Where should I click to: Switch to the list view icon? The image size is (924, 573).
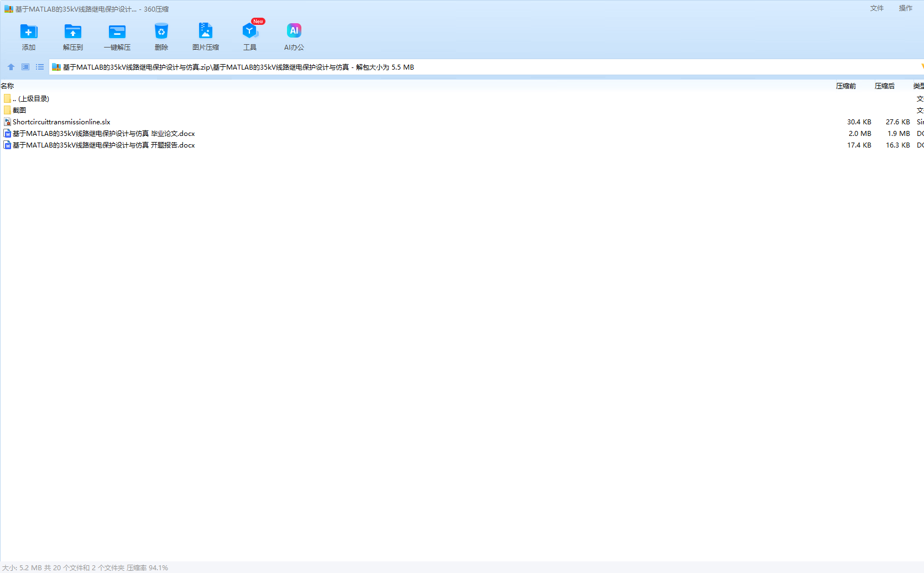[40, 67]
